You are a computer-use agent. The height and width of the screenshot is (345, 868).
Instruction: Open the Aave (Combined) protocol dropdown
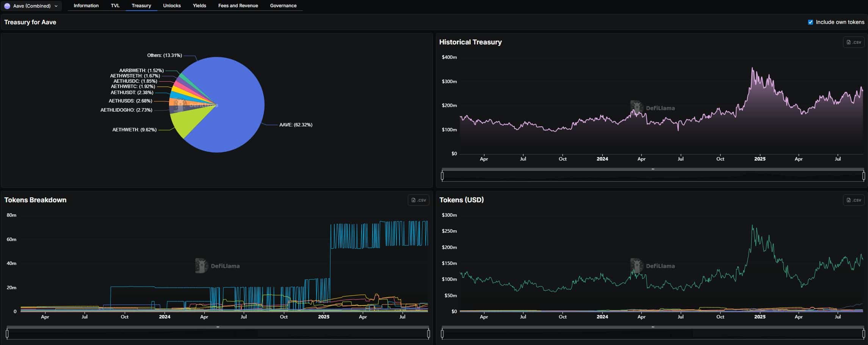pyautogui.click(x=31, y=6)
